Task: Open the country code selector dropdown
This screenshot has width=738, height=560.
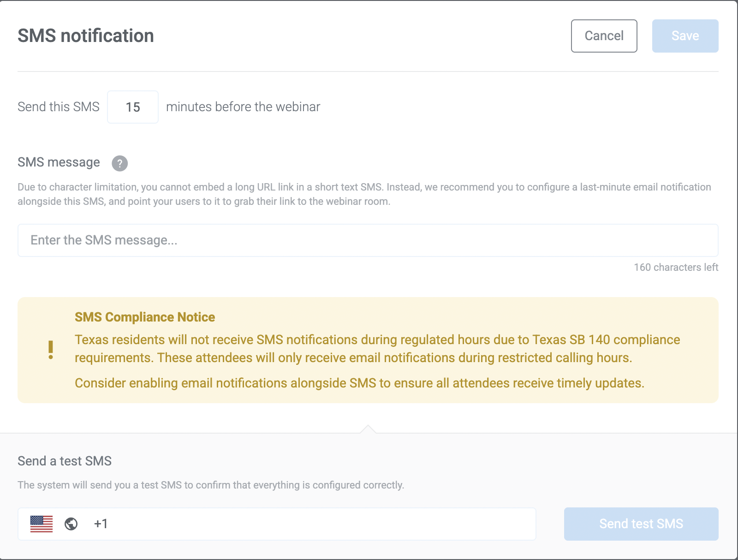Action: [55, 524]
